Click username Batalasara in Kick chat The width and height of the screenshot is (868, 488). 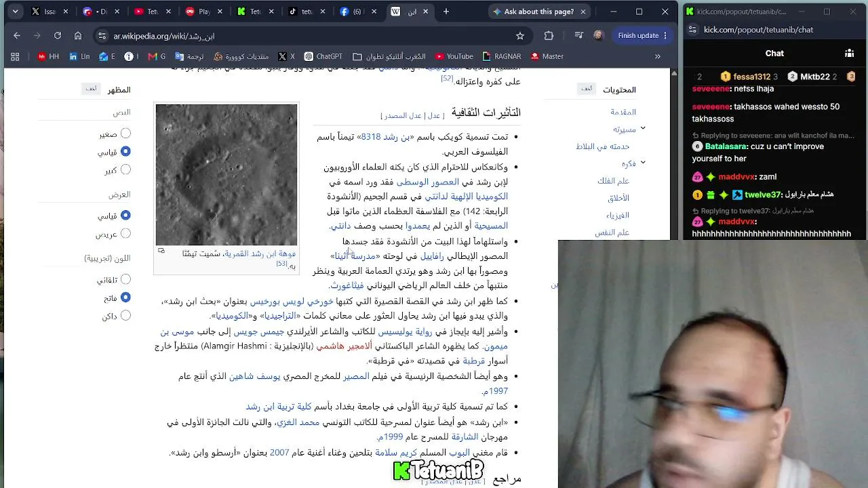click(x=726, y=146)
